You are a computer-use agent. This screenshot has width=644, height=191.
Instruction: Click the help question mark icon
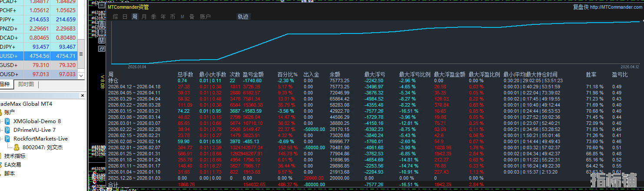pos(102,32)
